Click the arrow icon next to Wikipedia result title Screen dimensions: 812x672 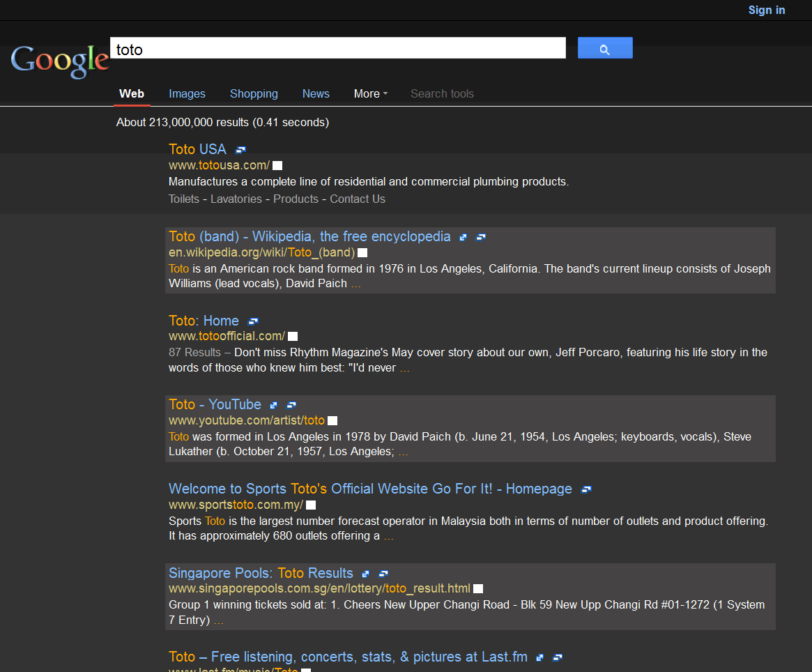tap(464, 238)
